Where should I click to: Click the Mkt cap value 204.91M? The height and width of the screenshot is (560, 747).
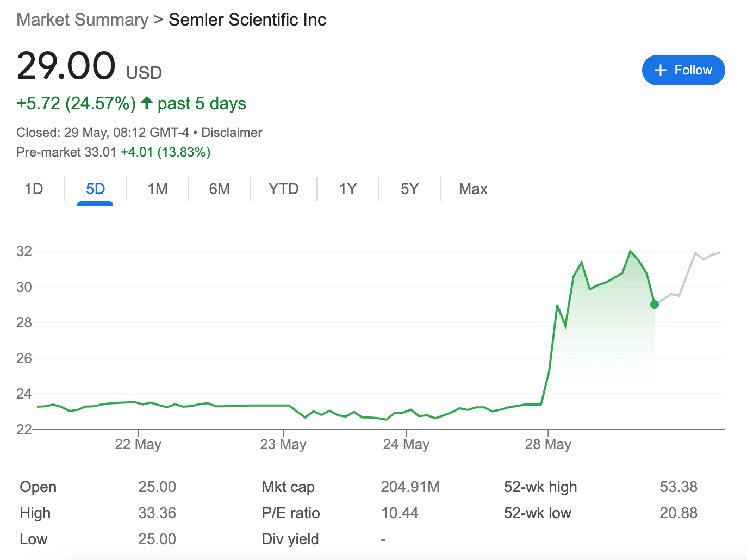(x=410, y=487)
